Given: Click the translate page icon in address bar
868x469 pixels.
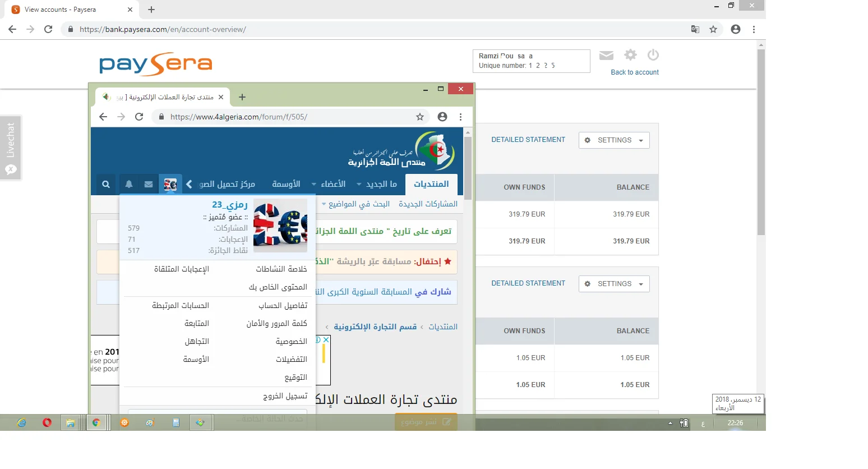Looking at the screenshot, I should (x=695, y=29).
